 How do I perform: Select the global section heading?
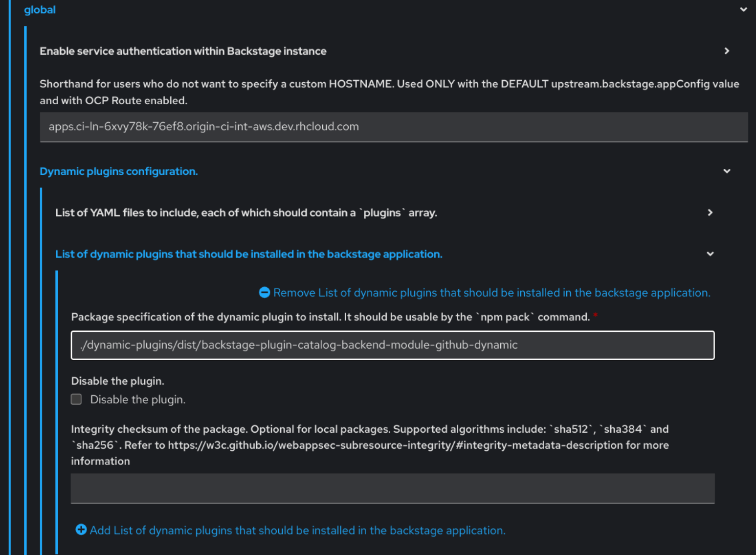40,9
